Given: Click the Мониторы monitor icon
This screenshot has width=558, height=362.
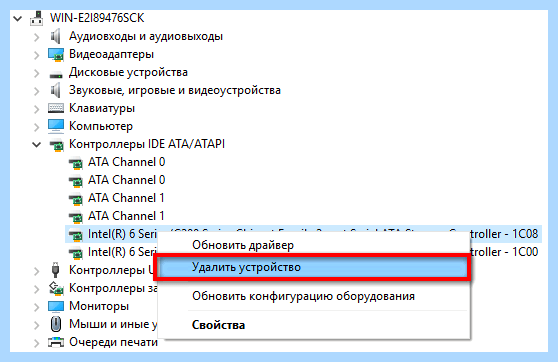Looking at the screenshot, I should 56,306.
